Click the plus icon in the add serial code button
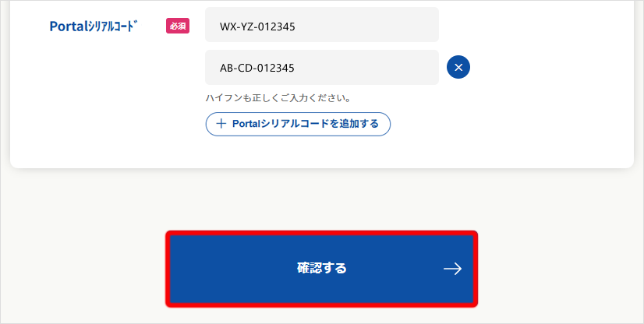The width and height of the screenshot is (644, 324). click(x=221, y=124)
